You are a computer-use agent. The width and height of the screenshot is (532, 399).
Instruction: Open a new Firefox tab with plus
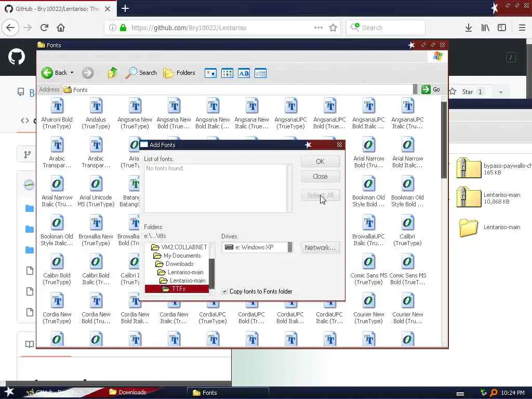[x=125, y=8]
